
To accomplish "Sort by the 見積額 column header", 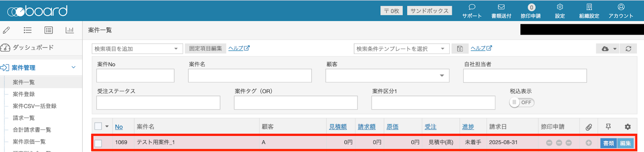I will [338, 127].
